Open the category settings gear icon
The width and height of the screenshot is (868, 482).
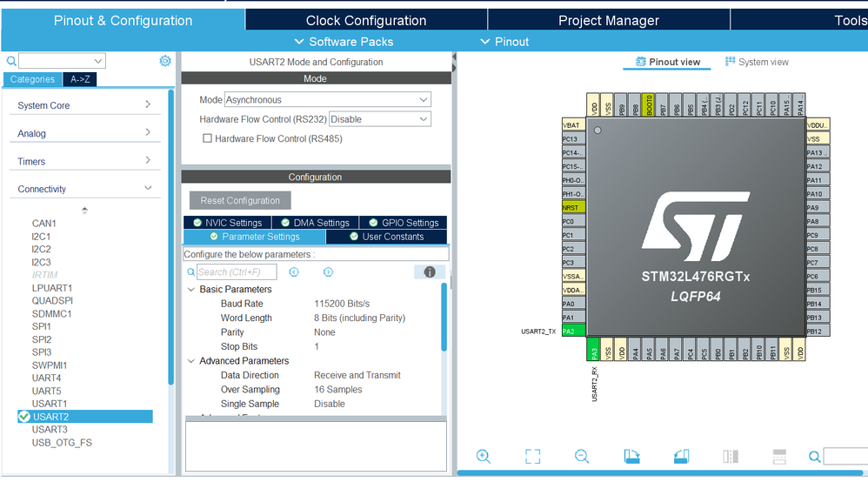click(x=165, y=61)
